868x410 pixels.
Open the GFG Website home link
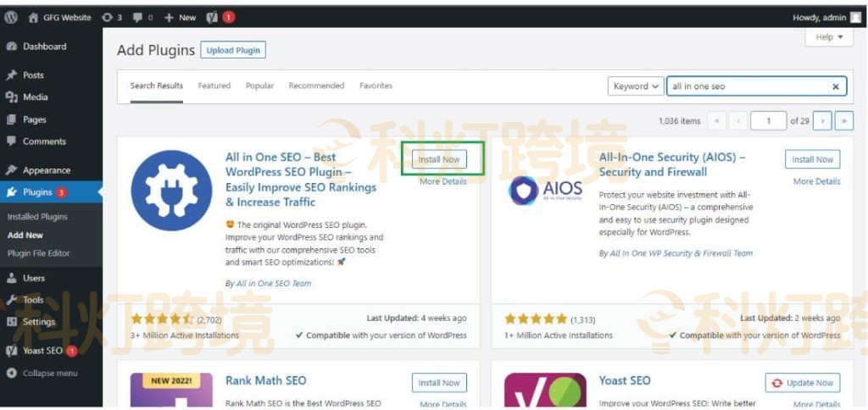tap(60, 17)
